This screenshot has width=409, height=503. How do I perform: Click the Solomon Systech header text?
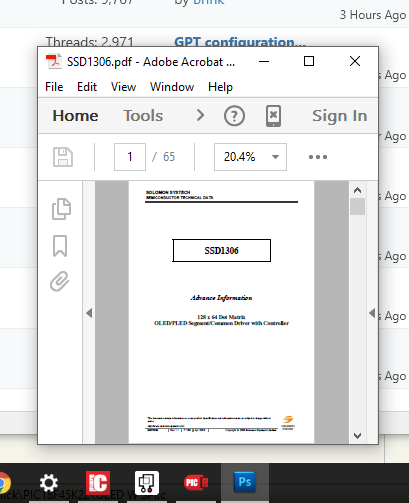[168, 192]
